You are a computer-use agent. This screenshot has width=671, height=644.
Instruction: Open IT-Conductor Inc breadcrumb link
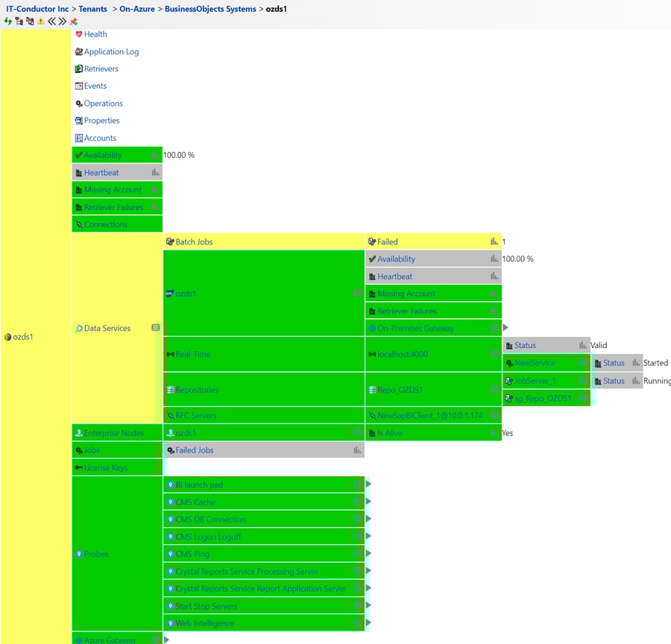click(x=37, y=8)
